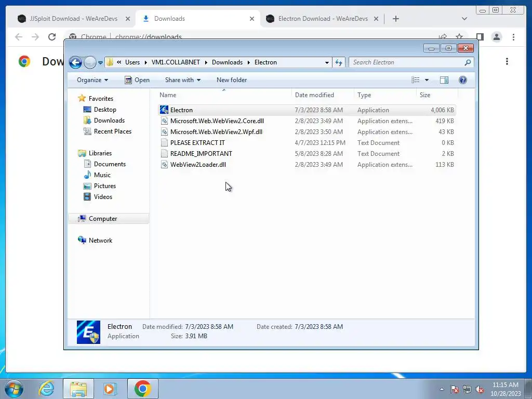Expand breadcrumb arrow after Downloads
This screenshot has width=532, height=399.
point(249,62)
